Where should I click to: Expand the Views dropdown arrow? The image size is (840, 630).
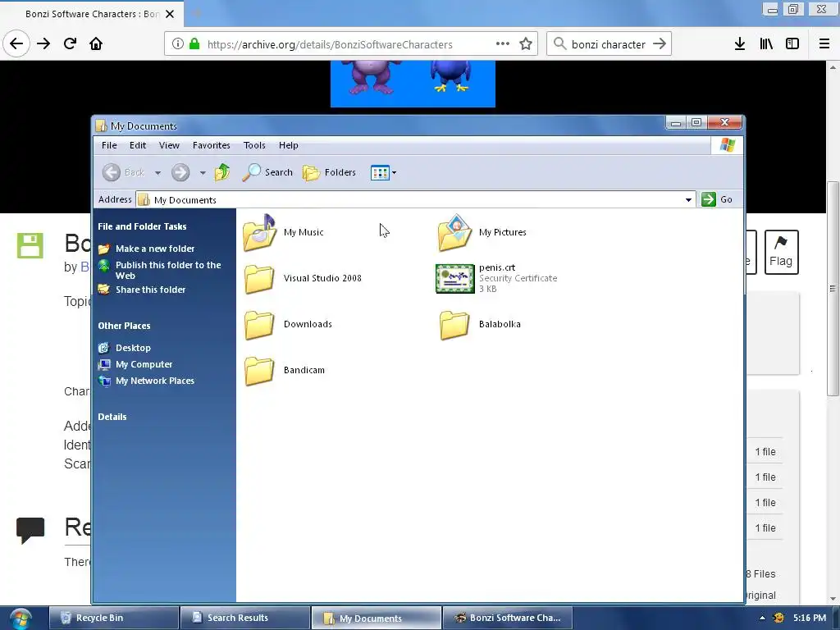point(395,172)
